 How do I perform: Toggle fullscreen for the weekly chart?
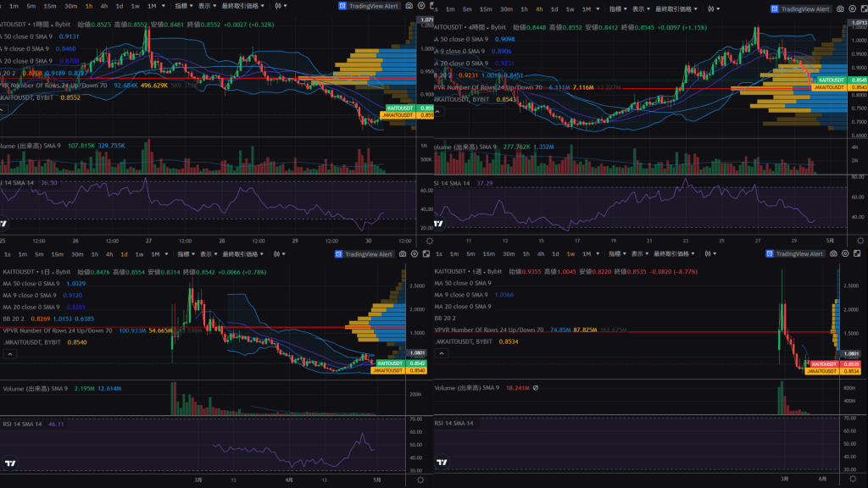pos(857,253)
